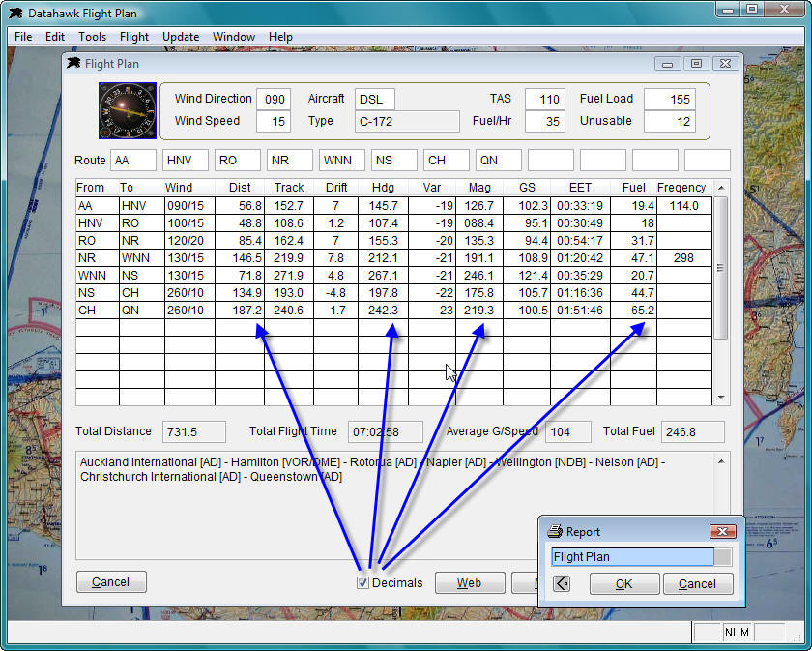Click the first Route waypoint field AA
Screen dimensions: 812x651
pyautogui.click(x=133, y=161)
